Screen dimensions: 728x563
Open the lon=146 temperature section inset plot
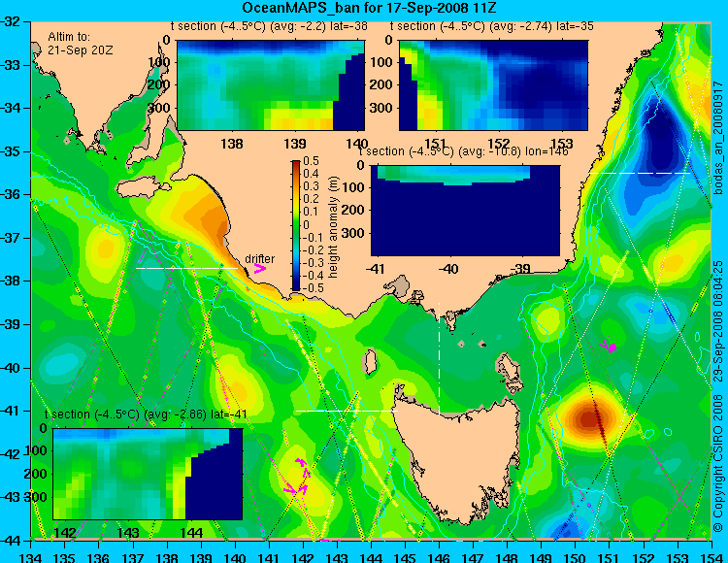(465, 211)
